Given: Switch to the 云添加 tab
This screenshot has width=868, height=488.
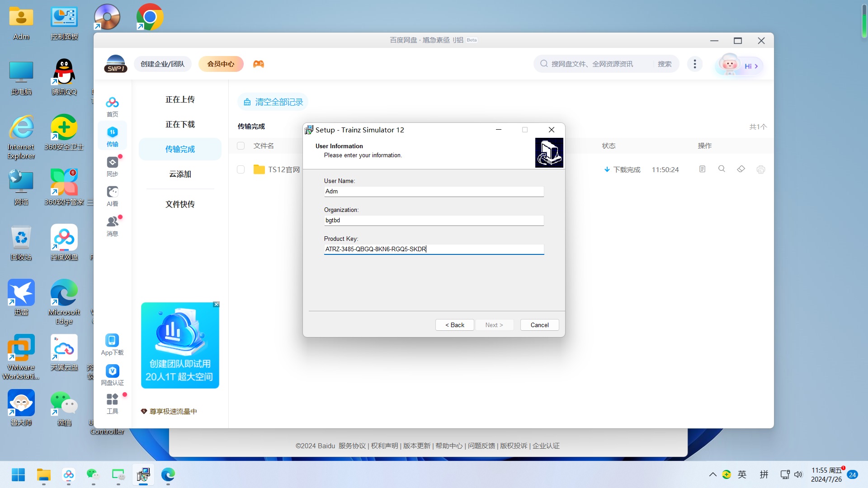Looking at the screenshot, I should click(x=180, y=174).
